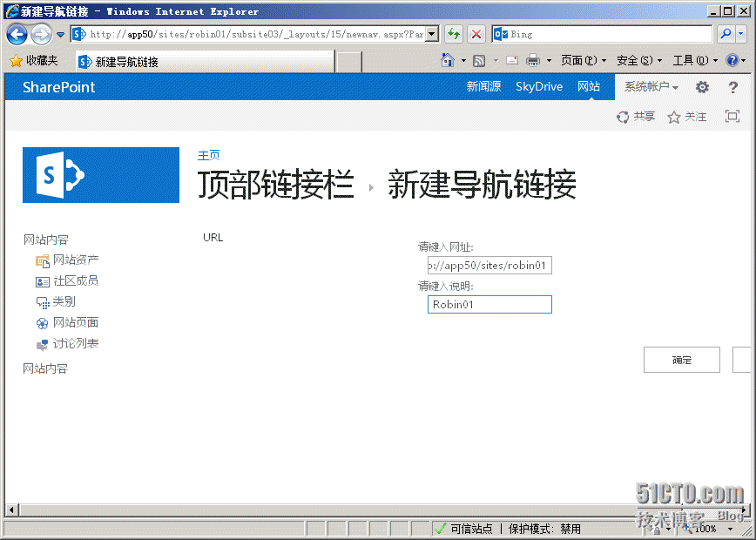
Task: Click the address bar URL field
Action: (255, 34)
